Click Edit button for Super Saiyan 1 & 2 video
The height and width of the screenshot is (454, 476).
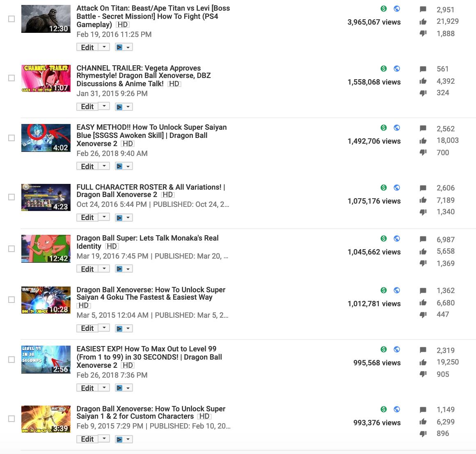87,439
